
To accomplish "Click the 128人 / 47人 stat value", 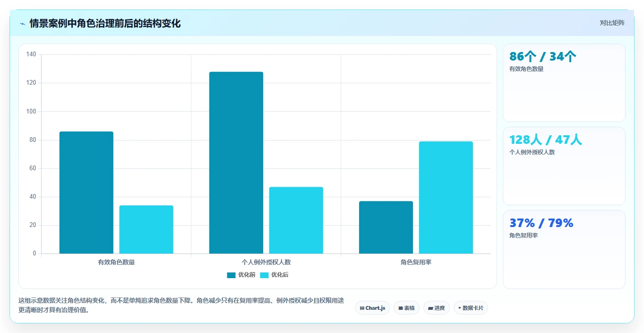I will point(546,140).
